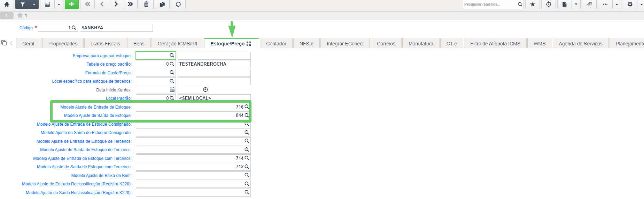Click the home icon in the toolbar
Image resolution: width=644 pixels, height=199 pixels.
click(7, 4)
